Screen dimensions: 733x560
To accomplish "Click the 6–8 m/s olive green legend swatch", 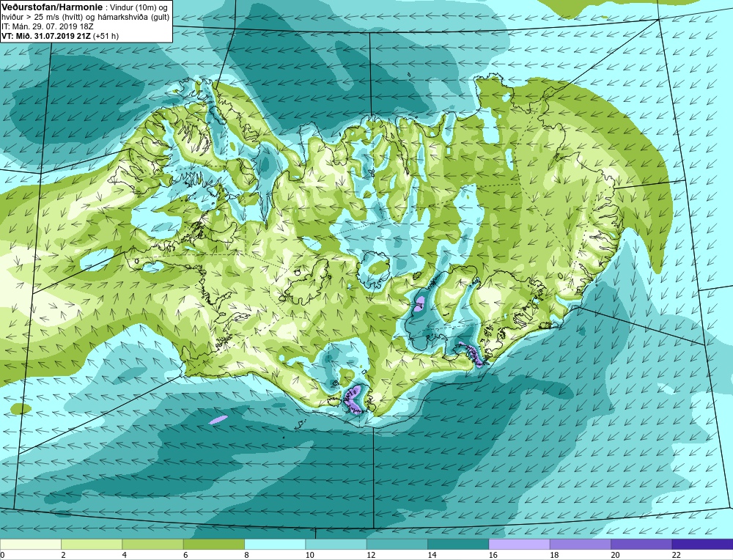I will (213, 544).
